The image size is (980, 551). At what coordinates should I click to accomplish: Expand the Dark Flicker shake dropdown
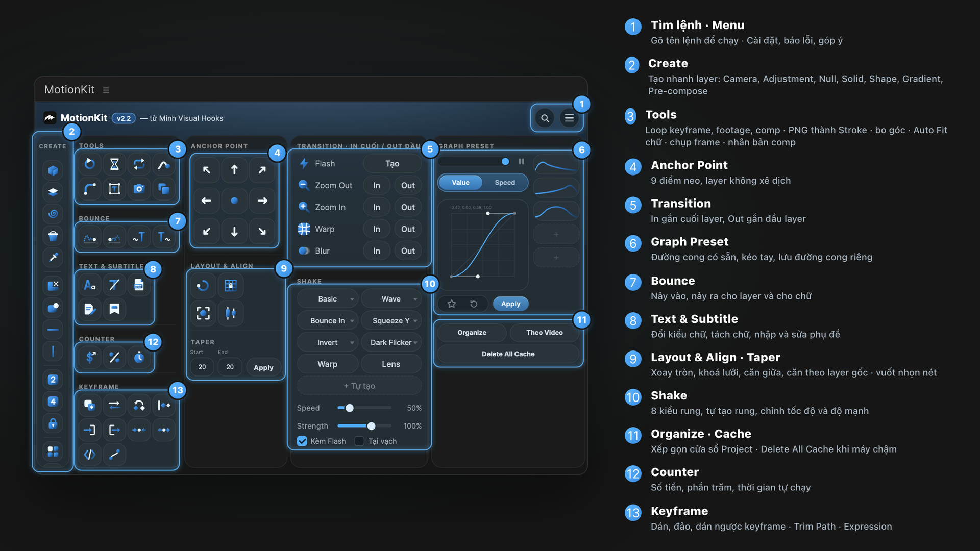(x=391, y=343)
